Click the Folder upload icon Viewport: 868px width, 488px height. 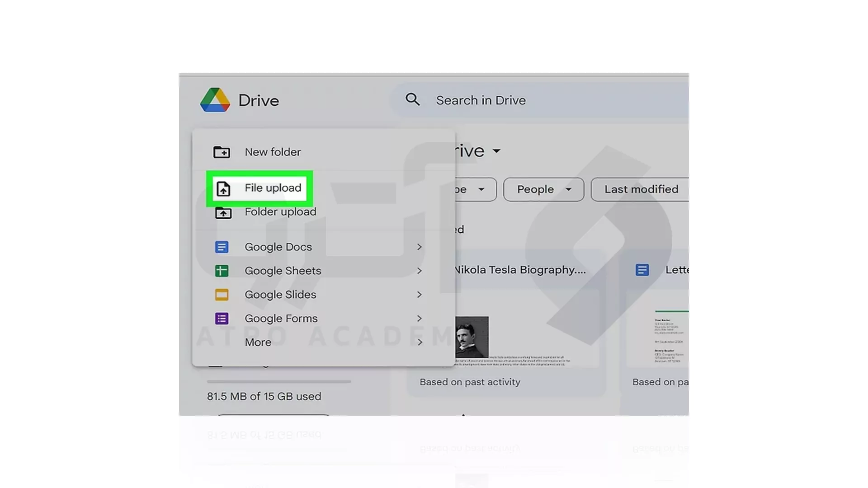(x=223, y=212)
